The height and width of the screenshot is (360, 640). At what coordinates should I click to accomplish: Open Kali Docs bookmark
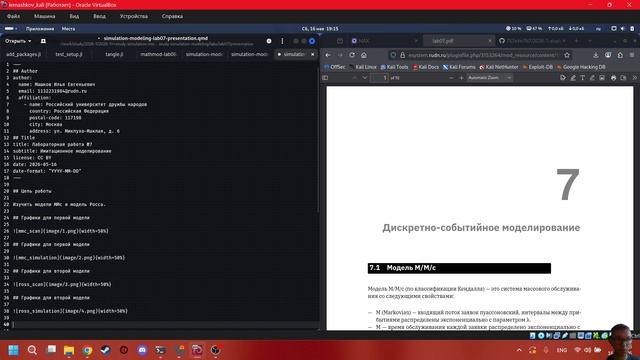tap(426, 67)
